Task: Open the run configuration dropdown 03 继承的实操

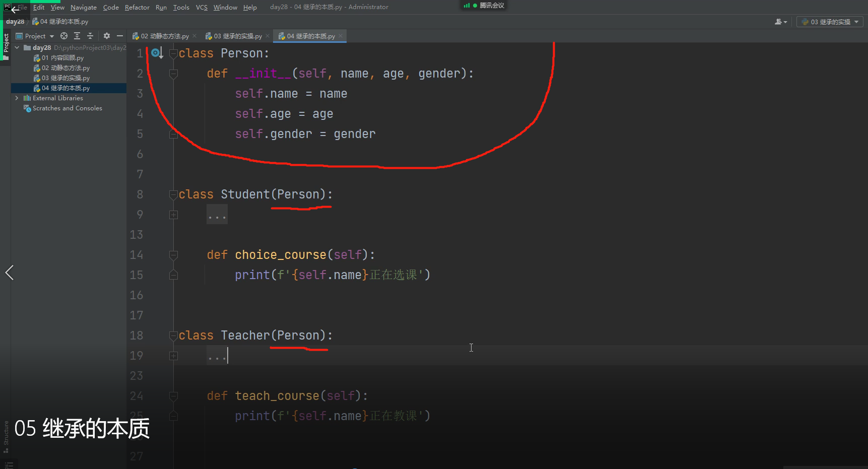Action: pyautogui.click(x=830, y=22)
